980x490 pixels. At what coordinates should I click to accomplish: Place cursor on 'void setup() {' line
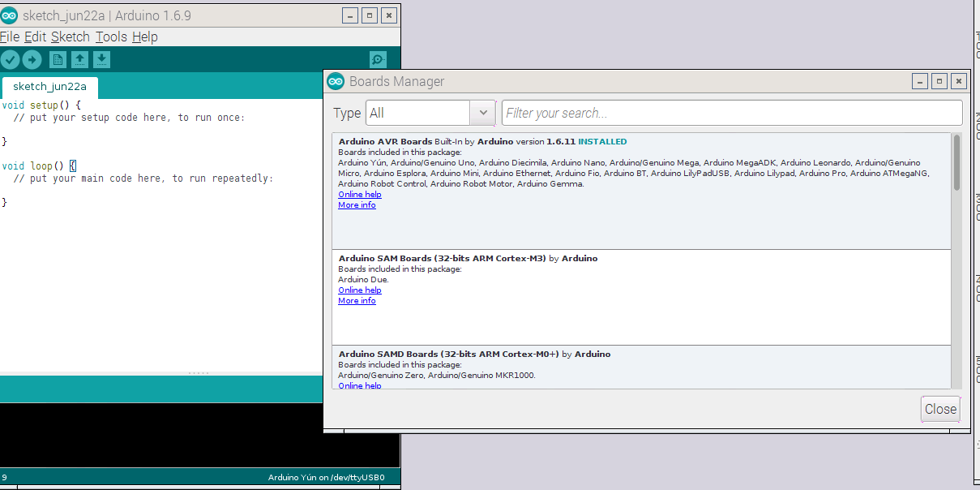point(41,105)
